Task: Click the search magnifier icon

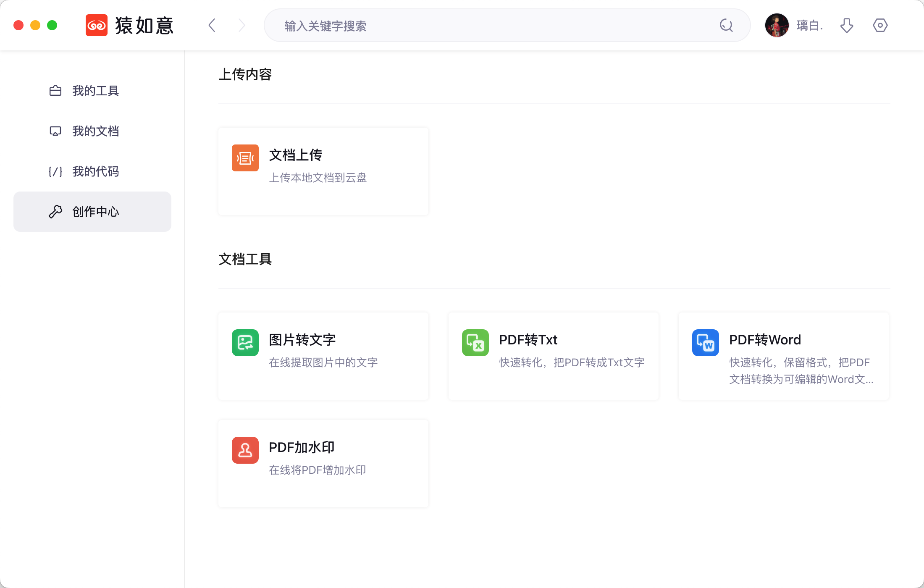Action: 726,25
